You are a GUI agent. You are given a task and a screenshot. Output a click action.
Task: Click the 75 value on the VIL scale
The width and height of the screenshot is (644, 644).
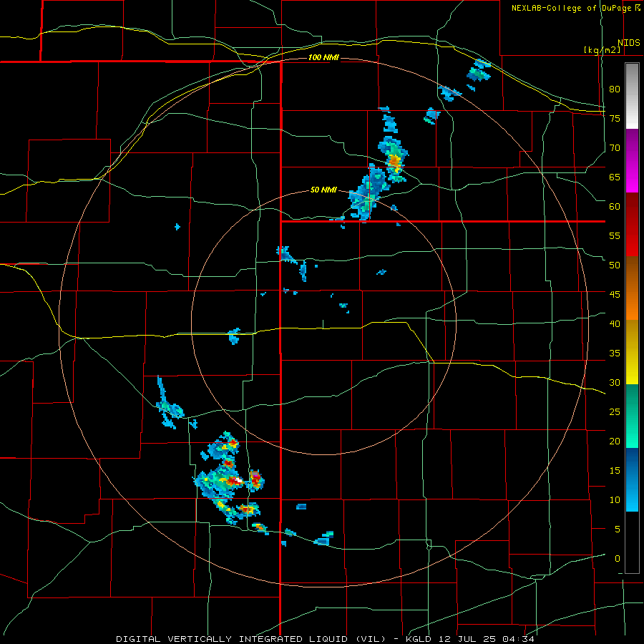point(615,118)
